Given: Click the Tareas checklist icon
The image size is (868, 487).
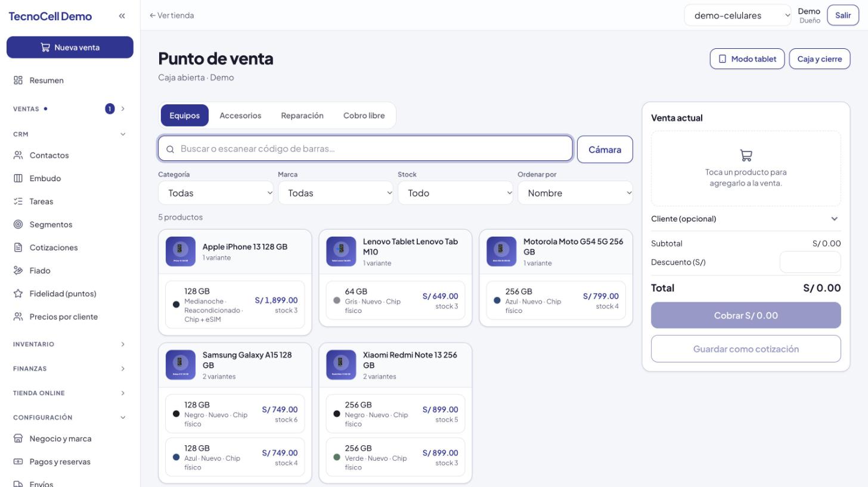Looking at the screenshot, I should coord(18,201).
